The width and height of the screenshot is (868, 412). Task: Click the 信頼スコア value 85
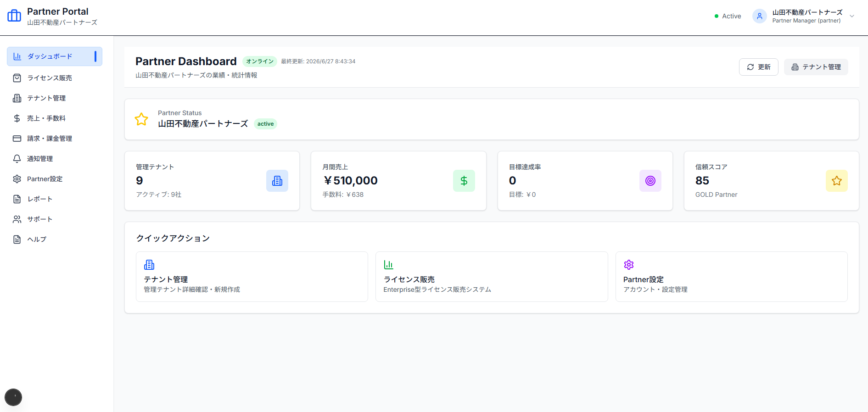pyautogui.click(x=702, y=181)
